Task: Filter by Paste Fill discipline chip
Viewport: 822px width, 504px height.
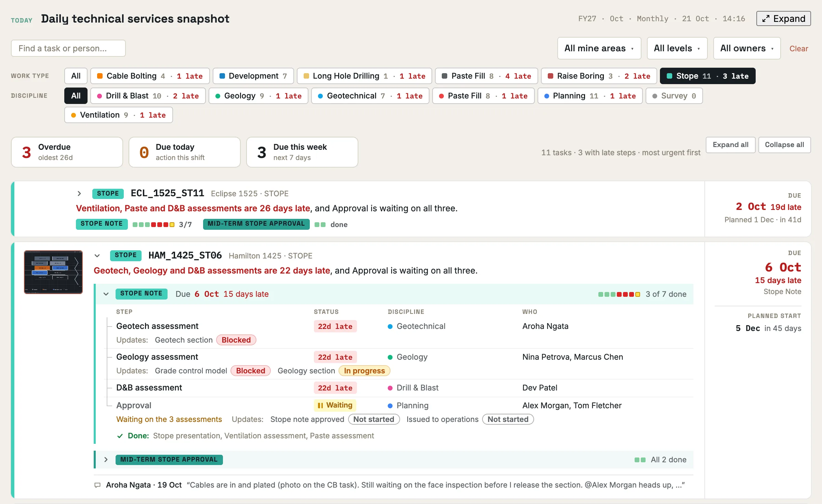Action: [x=483, y=96]
